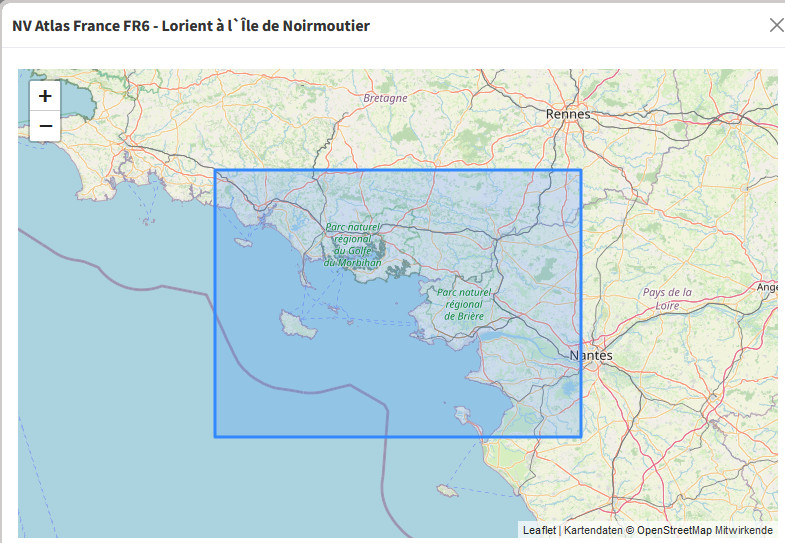785x543 pixels.
Task: Click the partially visible Angers label
Action: [767, 287]
